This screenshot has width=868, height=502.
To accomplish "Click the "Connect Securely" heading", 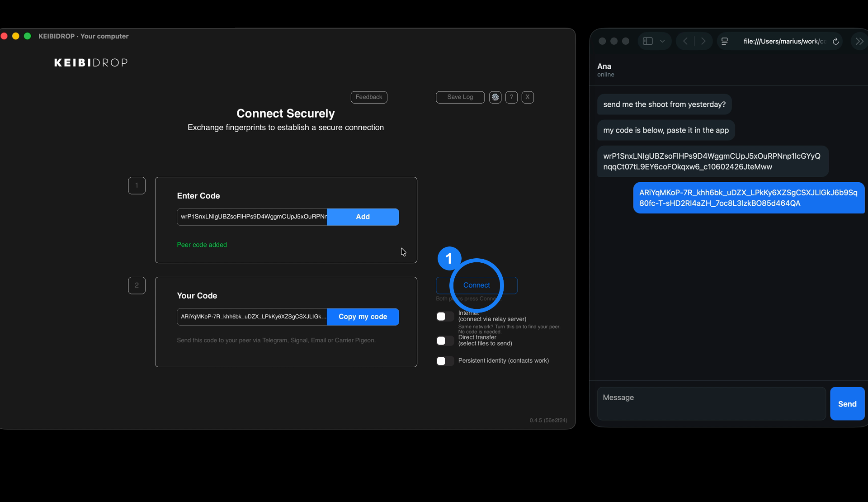I will point(286,114).
